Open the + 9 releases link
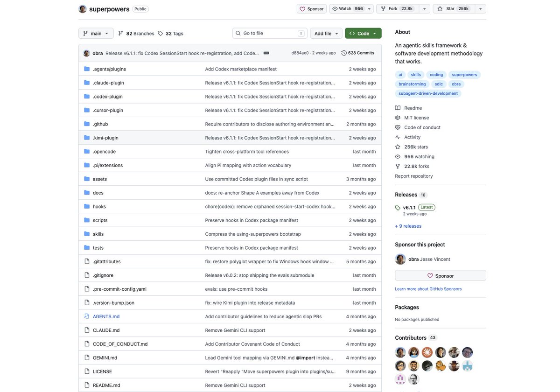The image size is (560, 392). (x=408, y=226)
